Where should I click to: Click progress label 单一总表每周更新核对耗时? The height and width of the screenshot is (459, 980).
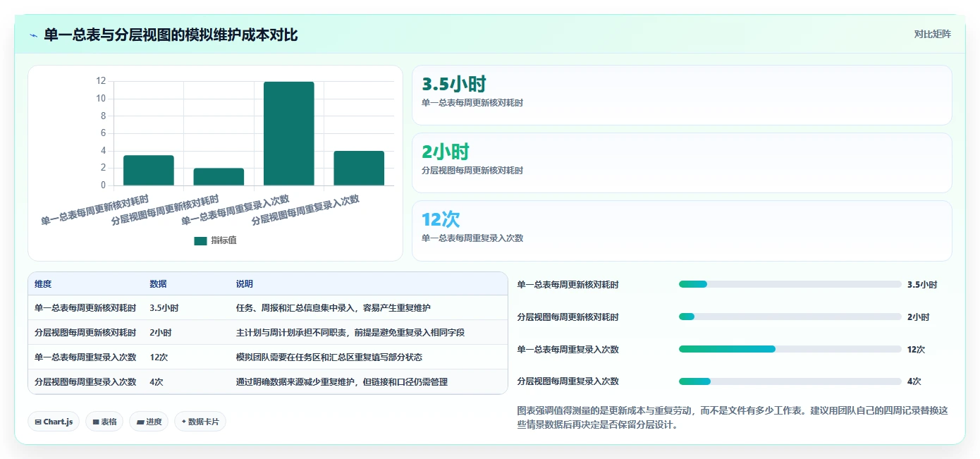pyautogui.click(x=568, y=285)
